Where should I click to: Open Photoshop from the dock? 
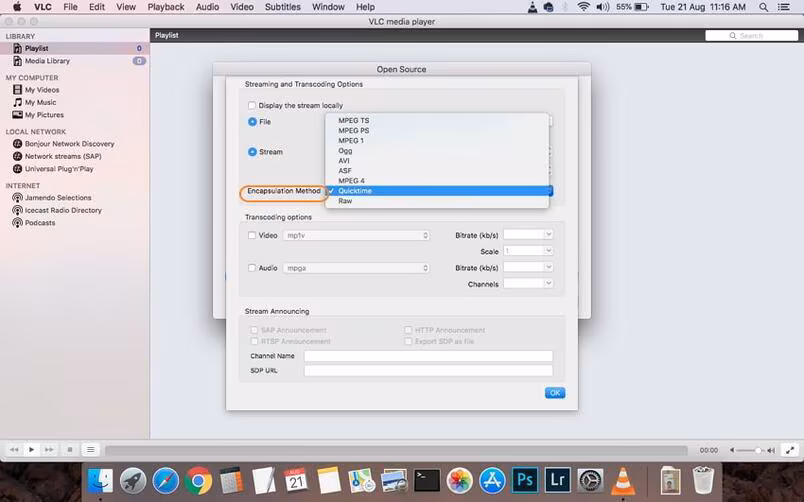click(x=525, y=480)
